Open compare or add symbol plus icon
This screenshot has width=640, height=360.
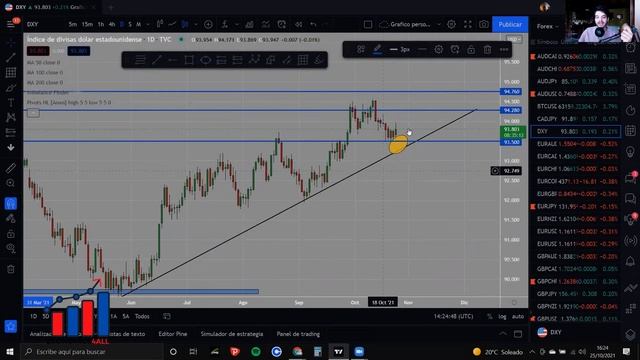(208, 24)
